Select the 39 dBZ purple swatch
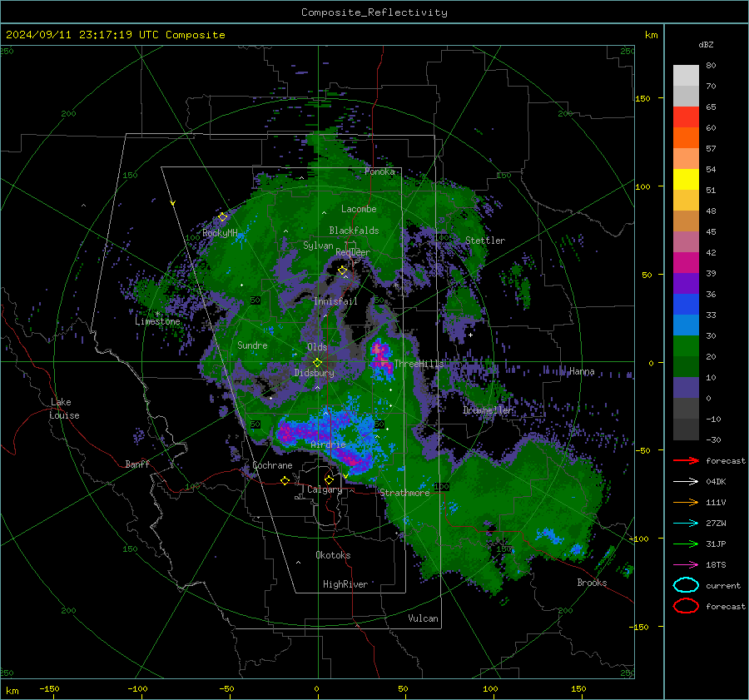Screen dimensions: 749x700 686,283
